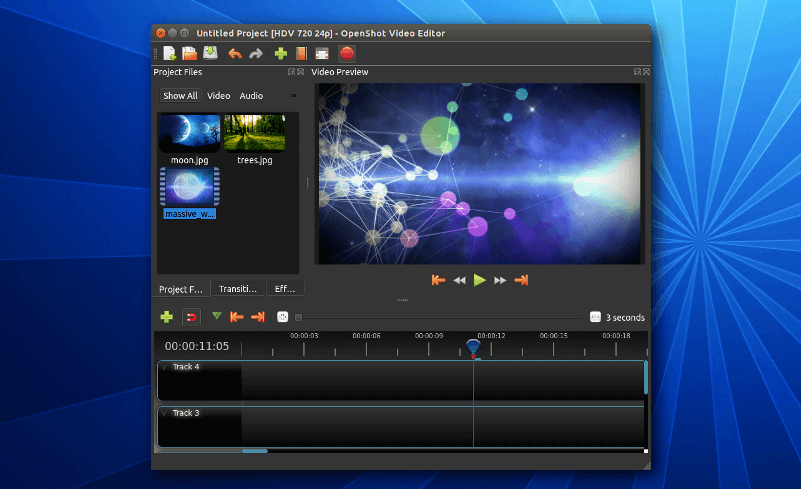Switch to the Transiti... tab
This screenshot has height=489, width=801.
point(238,289)
